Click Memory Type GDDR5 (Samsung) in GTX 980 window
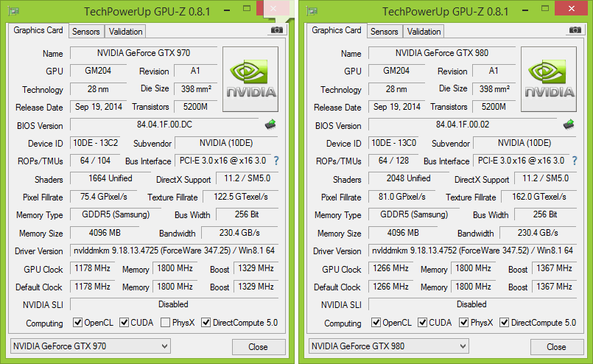 [x=414, y=214]
